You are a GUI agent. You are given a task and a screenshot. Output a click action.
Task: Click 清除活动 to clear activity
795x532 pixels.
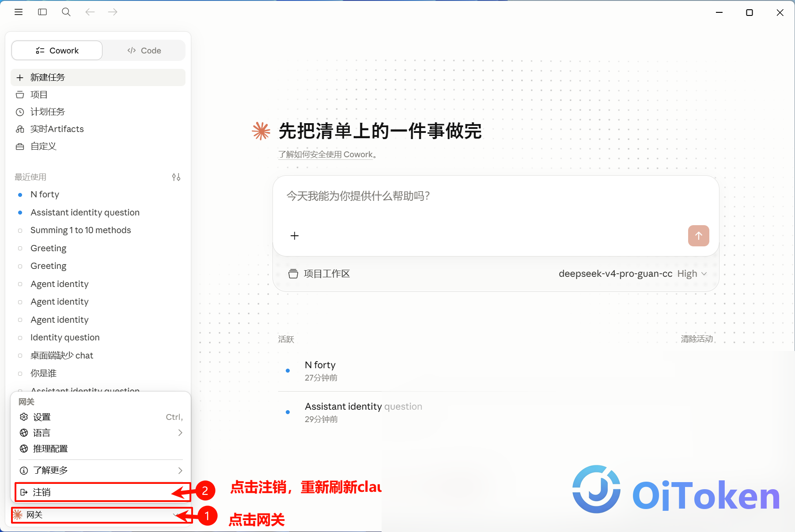point(697,339)
